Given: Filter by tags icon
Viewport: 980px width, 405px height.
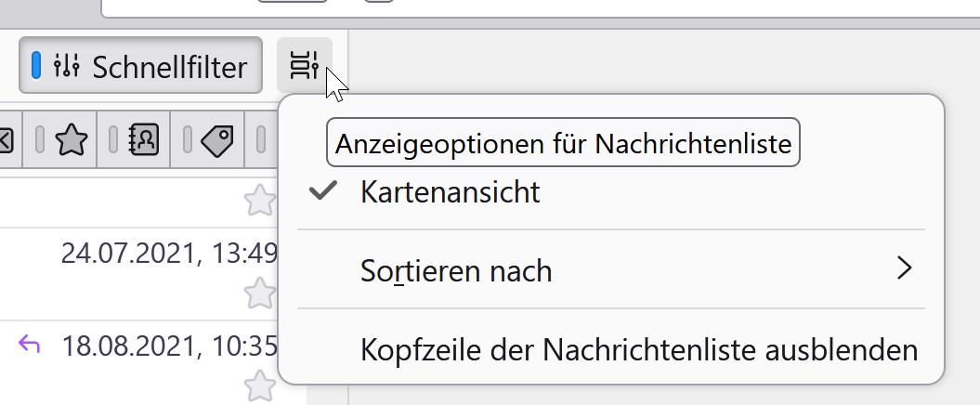Looking at the screenshot, I should tap(217, 140).
